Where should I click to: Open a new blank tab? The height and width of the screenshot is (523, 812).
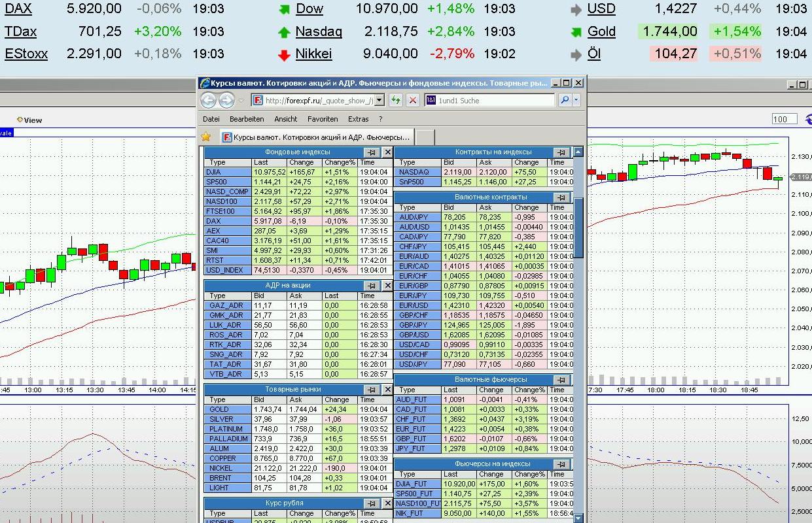pos(425,137)
